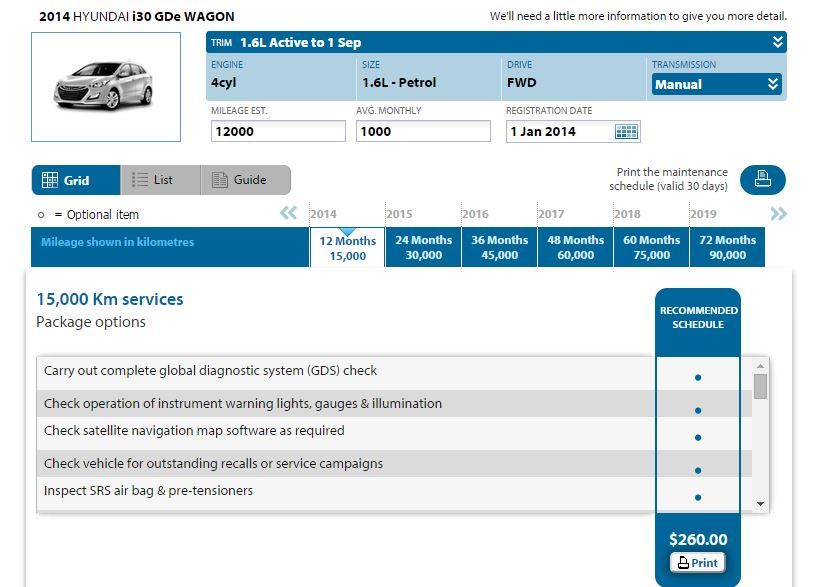Click the FWD drive value
The height and width of the screenshot is (587, 820).
click(x=521, y=83)
